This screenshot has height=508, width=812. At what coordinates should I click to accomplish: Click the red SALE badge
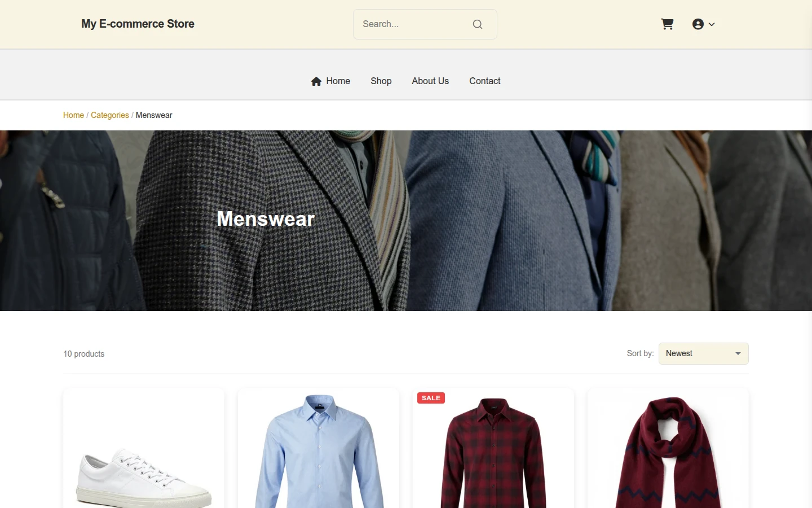click(x=431, y=398)
